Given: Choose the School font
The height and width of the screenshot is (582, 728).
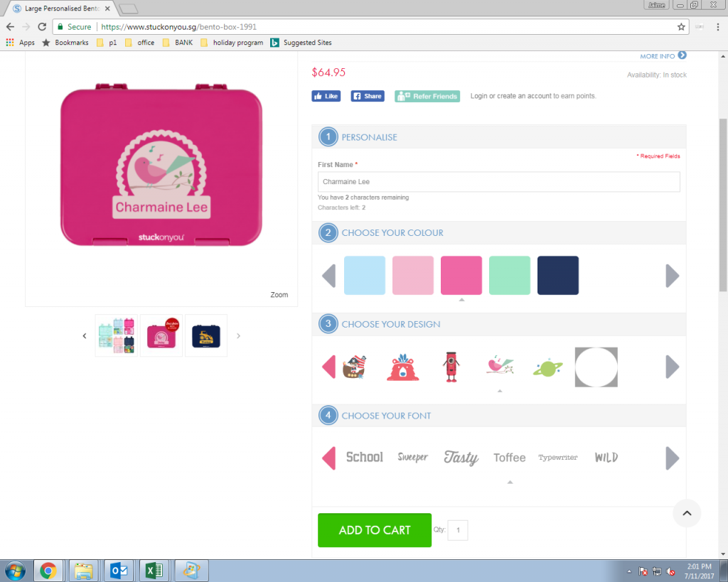Looking at the screenshot, I should (x=365, y=457).
